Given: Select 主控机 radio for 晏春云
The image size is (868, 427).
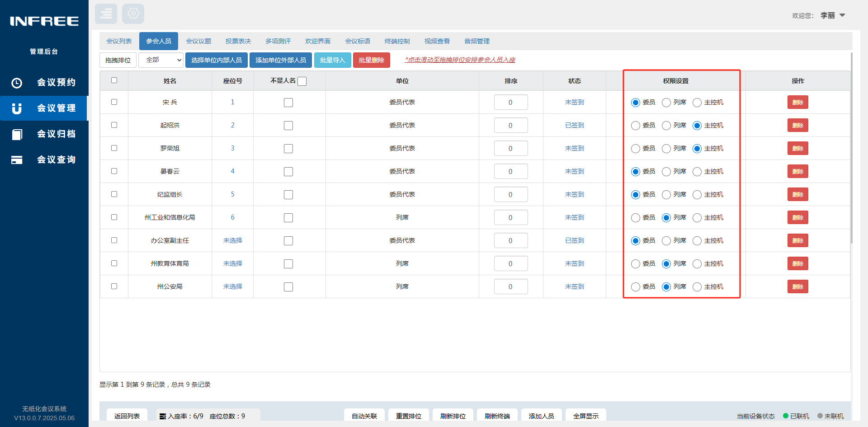Looking at the screenshot, I should pos(697,172).
